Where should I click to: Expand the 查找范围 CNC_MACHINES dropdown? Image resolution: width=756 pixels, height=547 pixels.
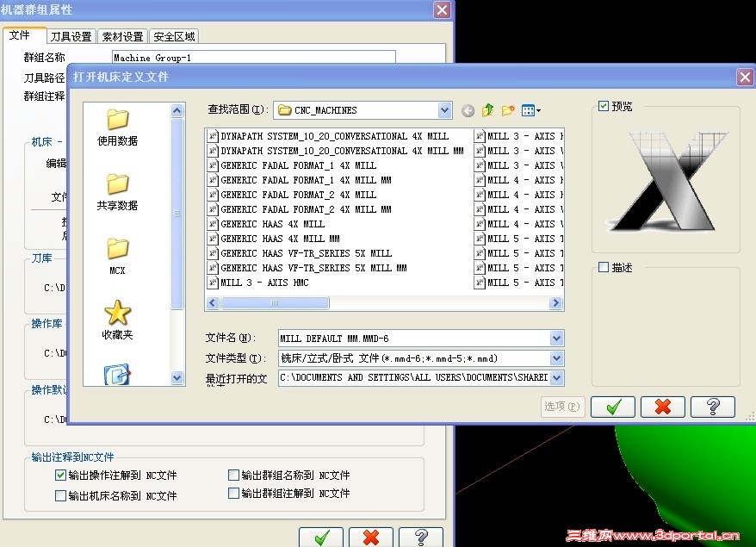[x=444, y=110]
